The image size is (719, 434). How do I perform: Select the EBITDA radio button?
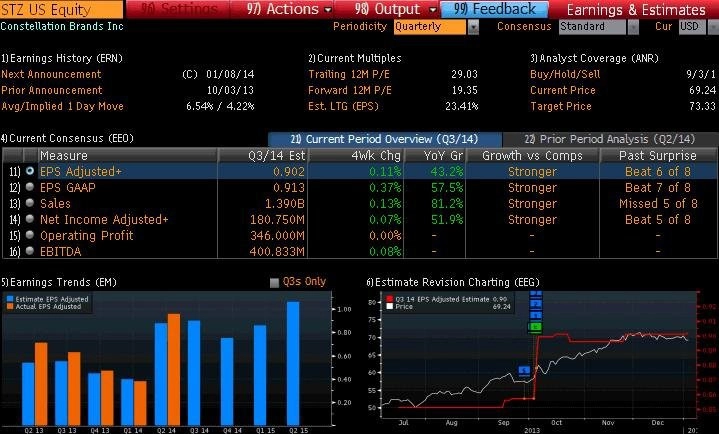pyautogui.click(x=30, y=251)
